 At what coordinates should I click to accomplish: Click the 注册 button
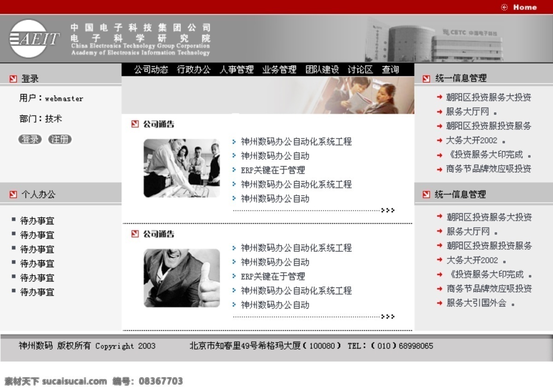click(60, 140)
